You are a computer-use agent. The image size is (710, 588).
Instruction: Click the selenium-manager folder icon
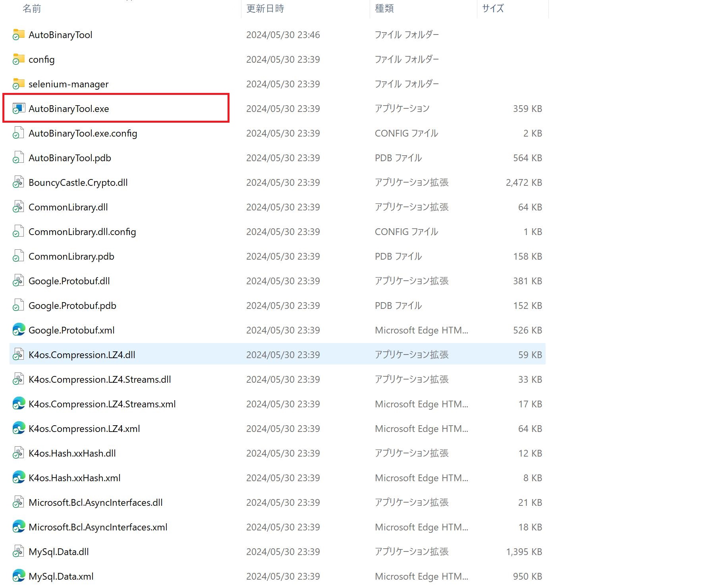19,84
